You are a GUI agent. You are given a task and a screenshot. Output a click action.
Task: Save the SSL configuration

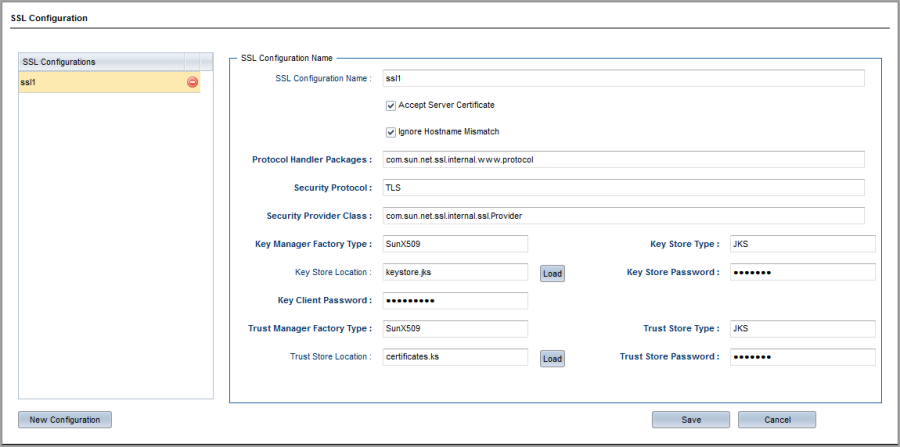(690, 419)
